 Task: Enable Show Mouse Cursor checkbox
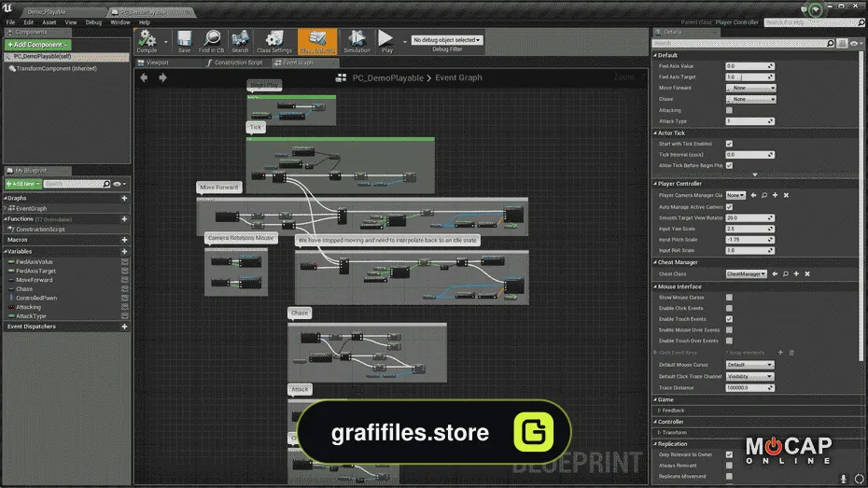point(729,298)
